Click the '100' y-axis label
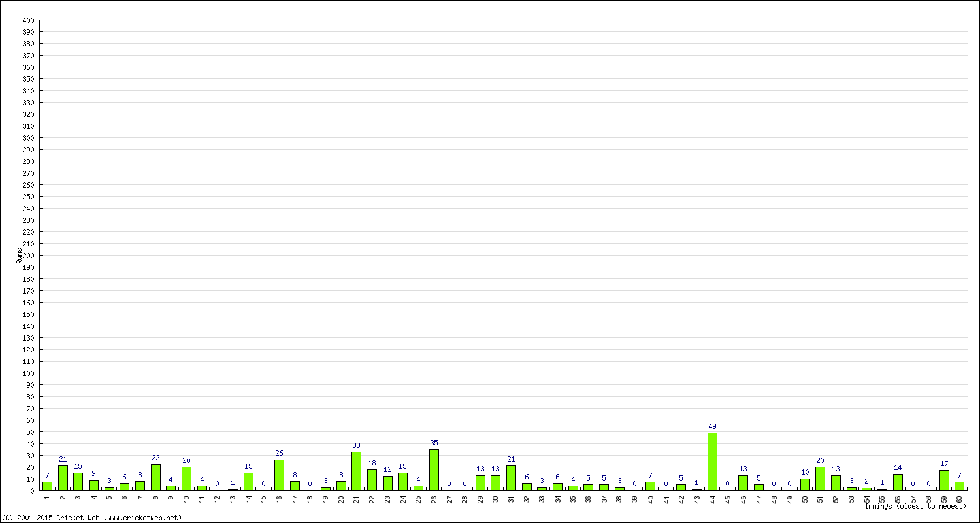The width and height of the screenshot is (980, 523). click(x=28, y=373)
